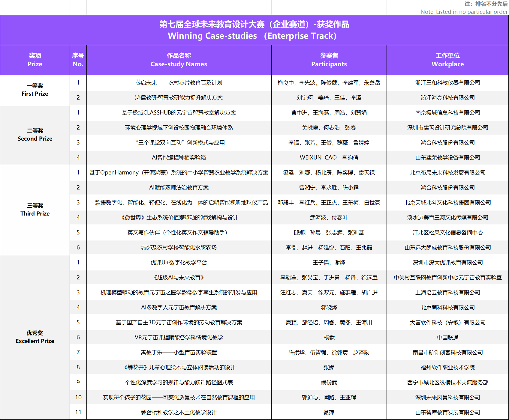Screen dimensions: 509x420
Task: Select the OpenHarmony case-study name cell
Action: (179, 173)
